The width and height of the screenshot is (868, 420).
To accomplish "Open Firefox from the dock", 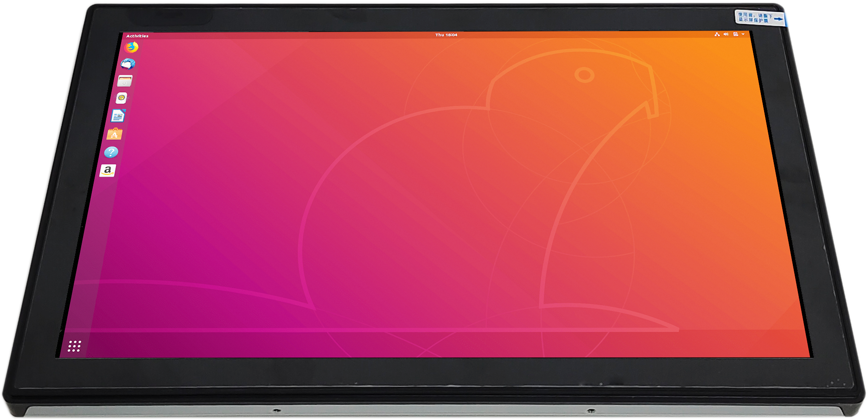I will [132, 47].
